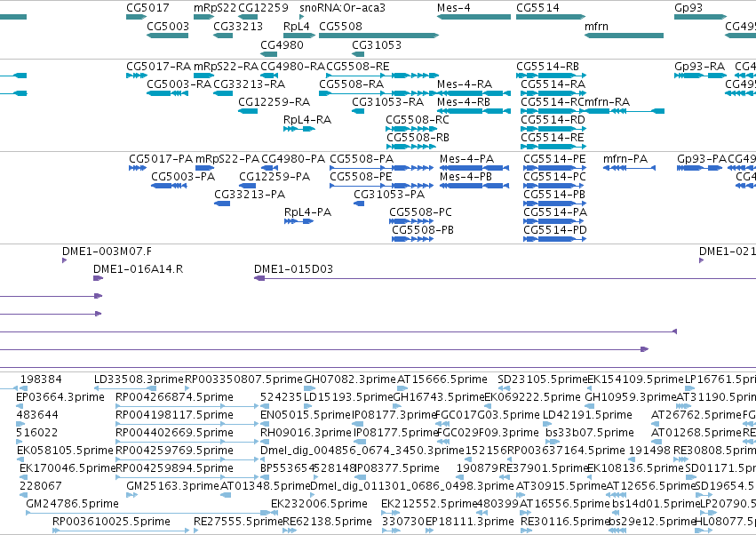Screen dimensions: 756x535
Task: Click the RP004259894.5prime EST line
Action: click(187, 477)
